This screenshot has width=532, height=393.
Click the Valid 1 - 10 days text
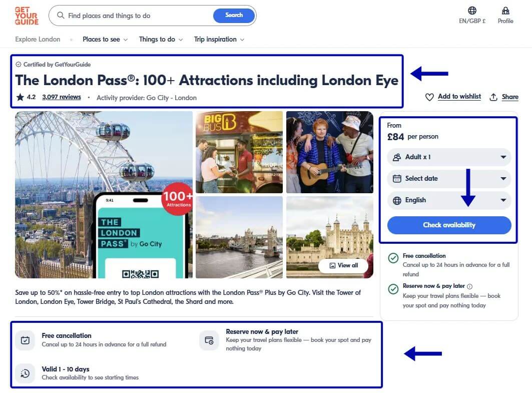66,369
